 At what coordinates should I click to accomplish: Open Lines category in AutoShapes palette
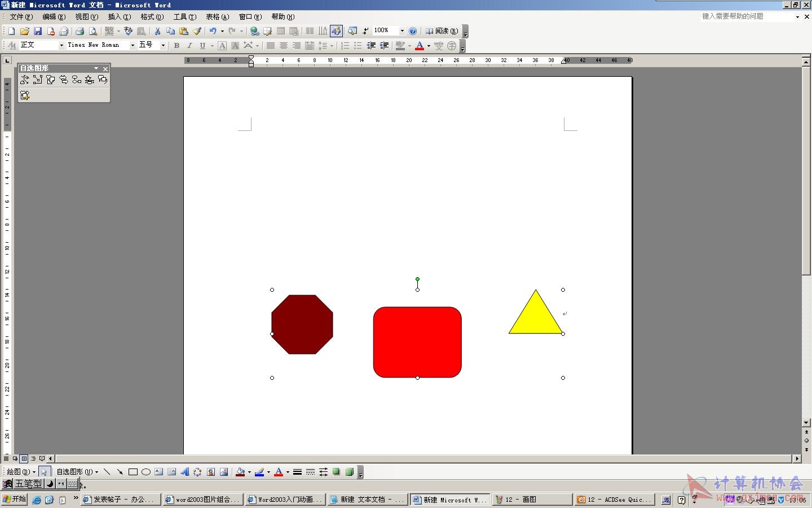pyautogui.click(x=25, y=80)
